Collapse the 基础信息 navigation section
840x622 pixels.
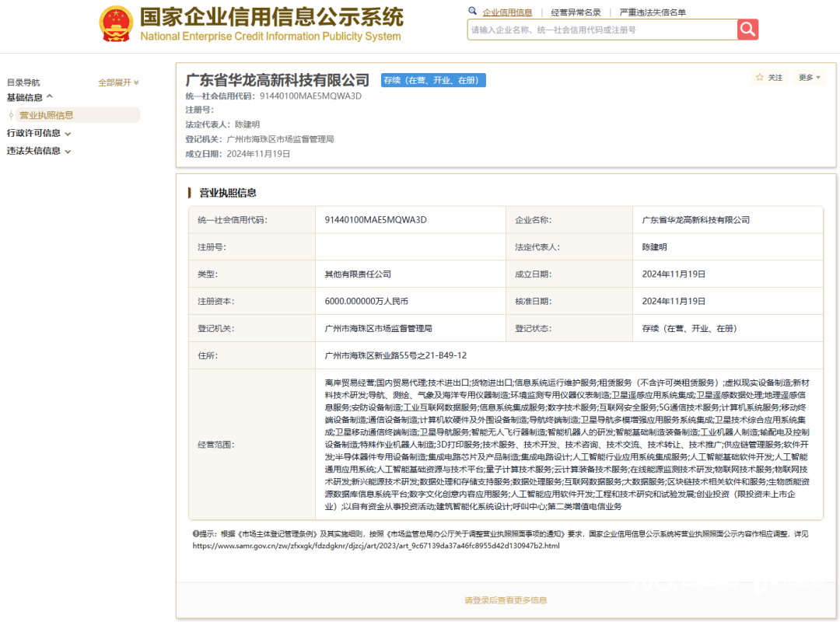tap(30, 97)
